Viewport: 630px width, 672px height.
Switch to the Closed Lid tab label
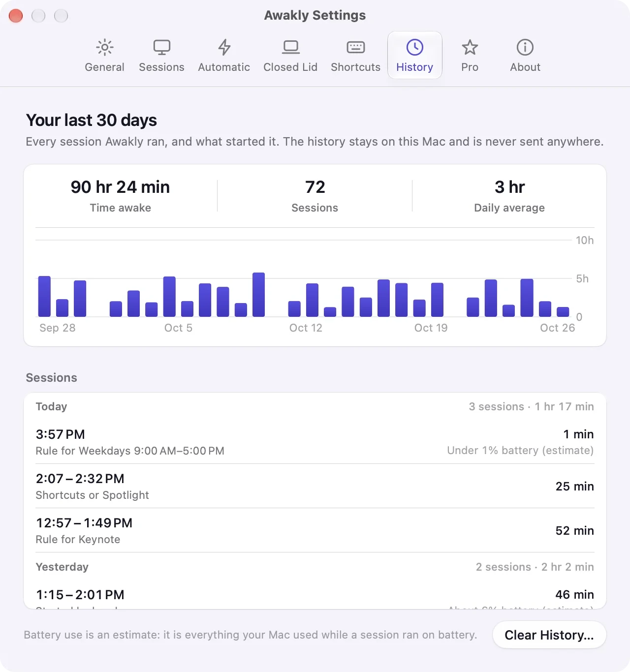pyautogui.click(x=290, y=67)
